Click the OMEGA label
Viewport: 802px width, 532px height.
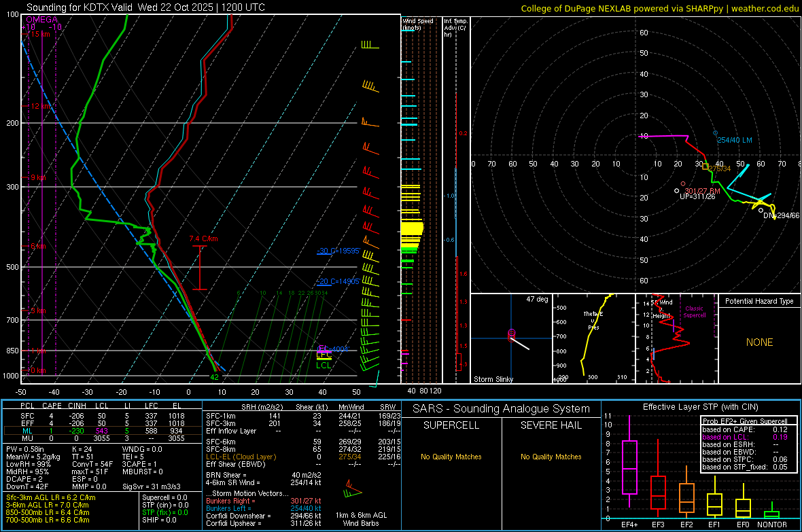(41, 20)
